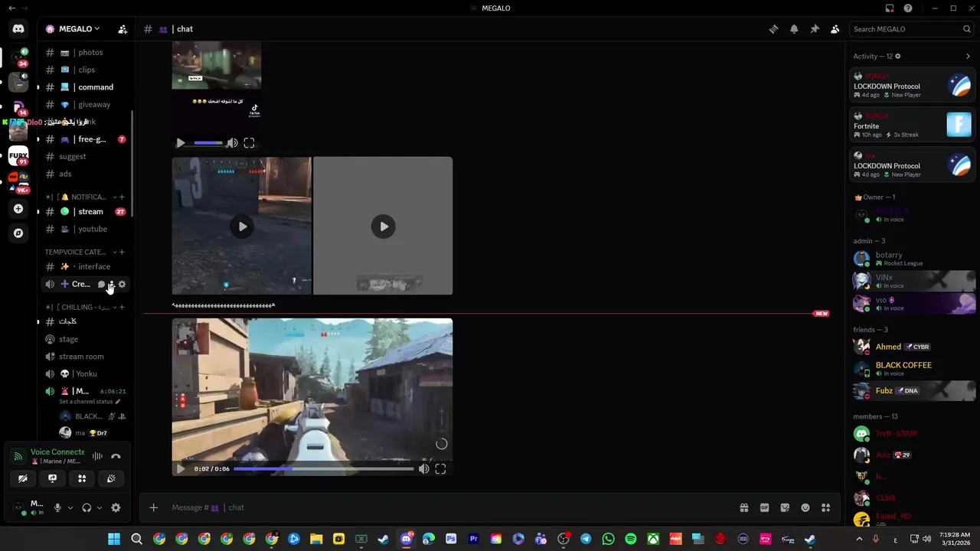Click add a server plus icon
This screenshot has height=551, width=980.
tap(18, 208)
